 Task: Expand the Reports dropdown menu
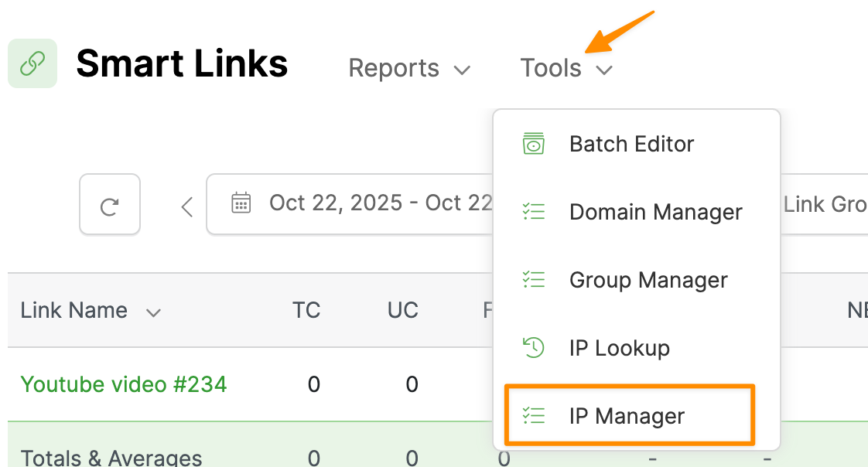pyautogui.click(x=408, y=69)
